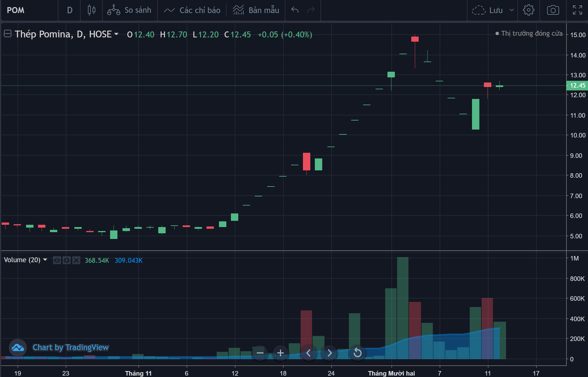Remove the Volume indicator with X
The height and width of the screenshot is (377, 588).
[x=76, y=260]
